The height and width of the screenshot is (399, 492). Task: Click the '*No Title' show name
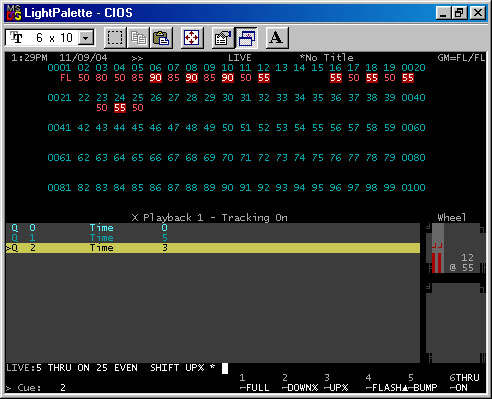tap(326, 58)
